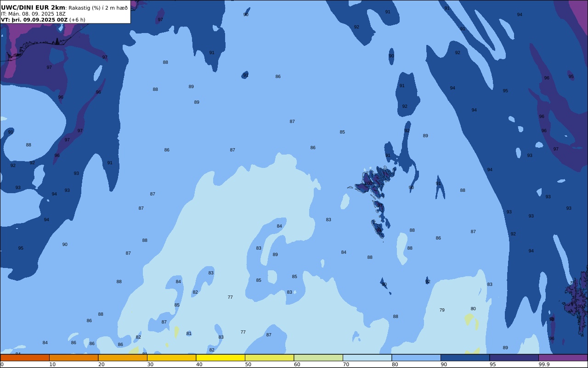Select the 'VT: Þri. 09.09.2025 00Z' line

point(34,20)
